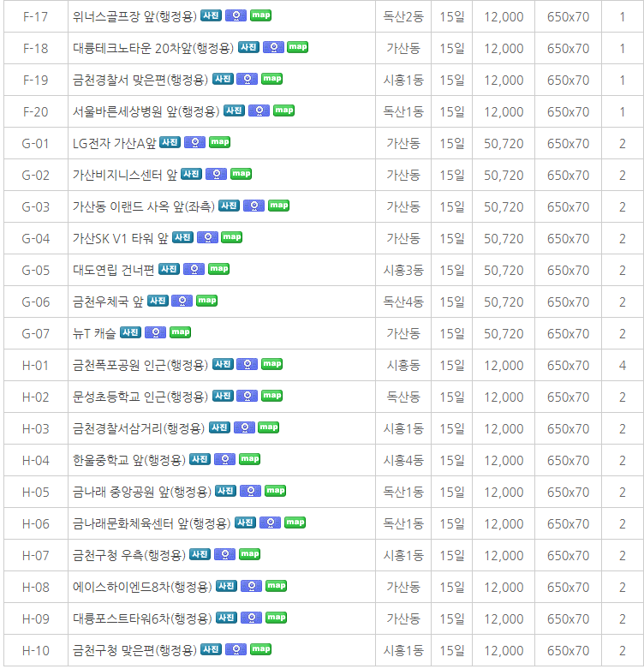Click the 독산4동 district cell in row G-06
The width and height of the screenshot is (644, 669).
[x=403, y=302]
